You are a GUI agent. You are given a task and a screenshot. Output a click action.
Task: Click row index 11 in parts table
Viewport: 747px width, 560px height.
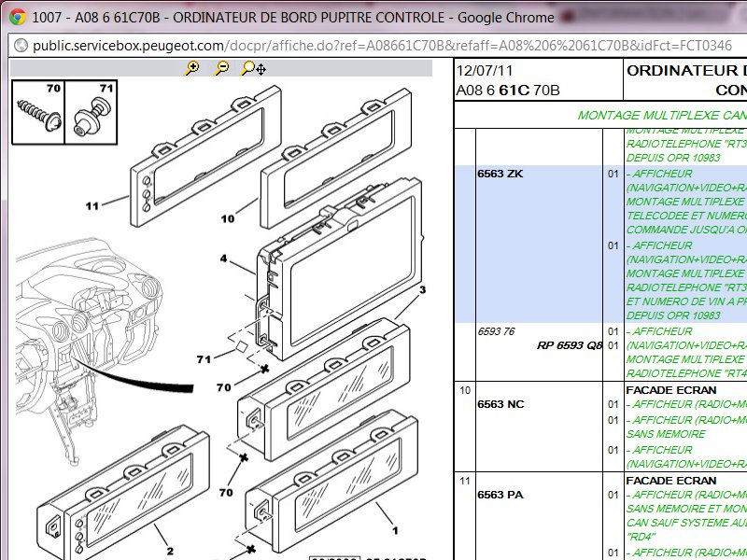tap(465, 481)
